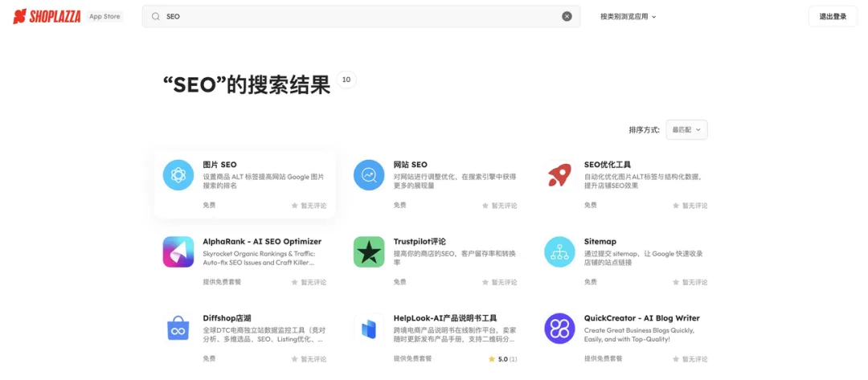
Task: Click the QuickCreator - AI Blog Writer title
Action: [641, 318]
